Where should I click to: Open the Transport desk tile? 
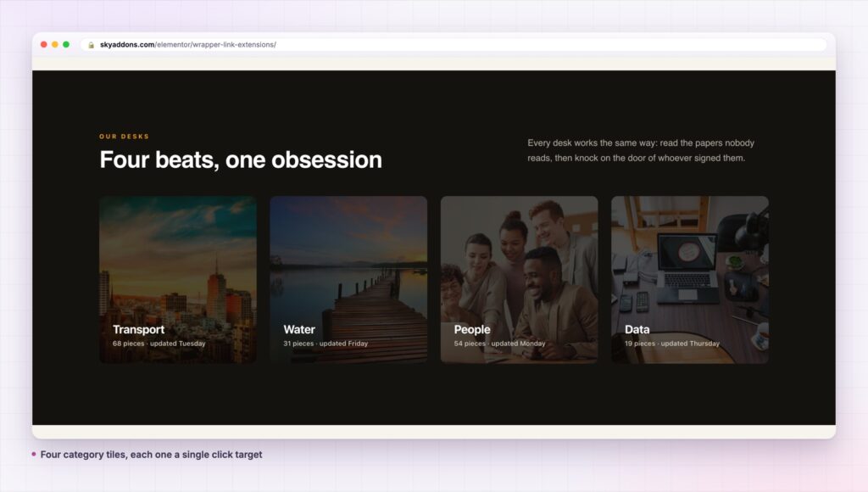click(x=178, y=280)
